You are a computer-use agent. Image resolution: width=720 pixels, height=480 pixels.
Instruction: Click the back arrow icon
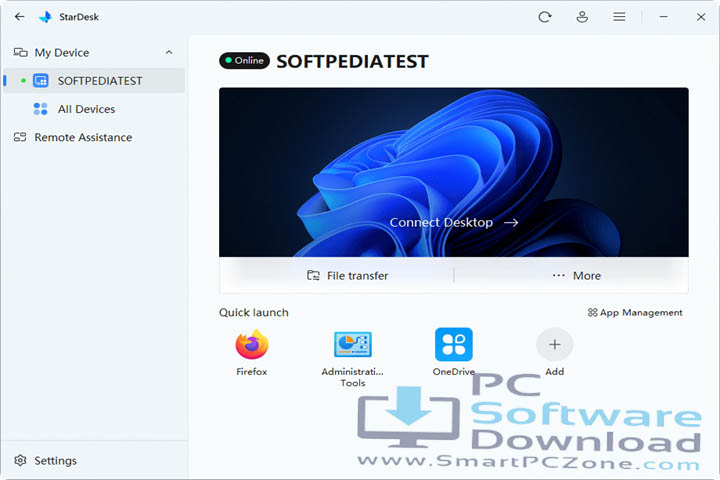(19, 17)
